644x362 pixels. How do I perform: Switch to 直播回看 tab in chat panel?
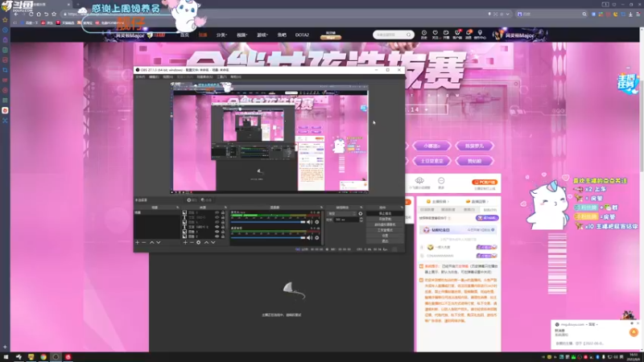point(476,202)
